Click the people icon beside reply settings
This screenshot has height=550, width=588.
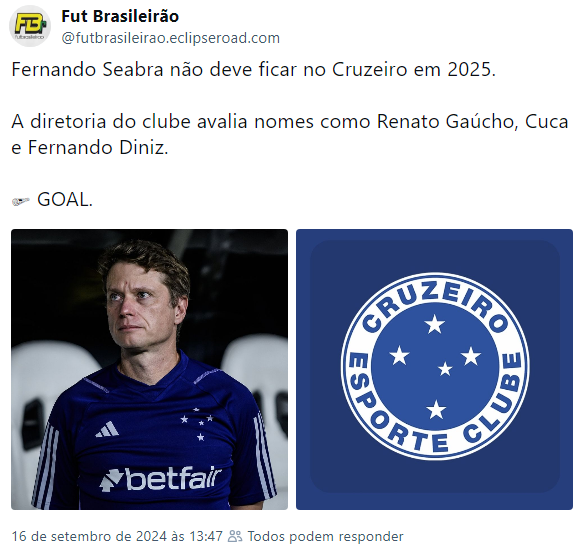[235, 536]
